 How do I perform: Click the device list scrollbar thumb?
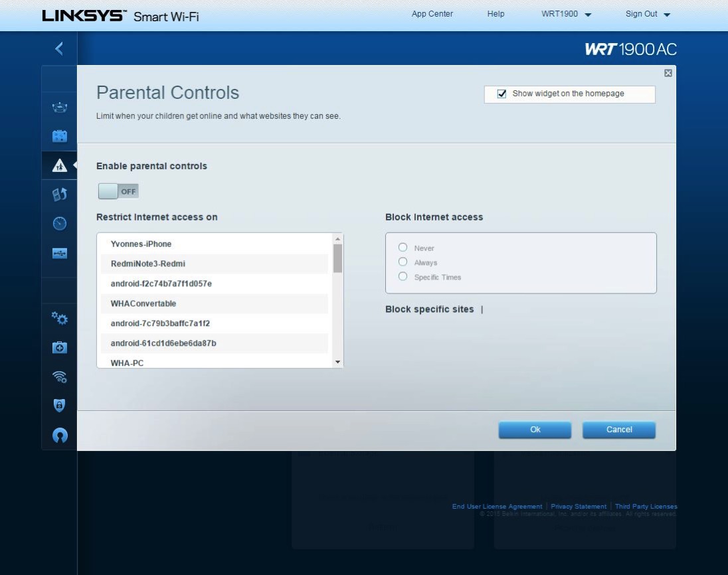pos(337,258)
